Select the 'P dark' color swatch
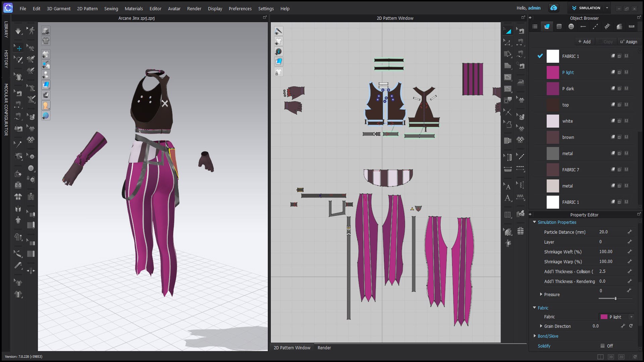 pyautogui.click(x=553, y=88)
